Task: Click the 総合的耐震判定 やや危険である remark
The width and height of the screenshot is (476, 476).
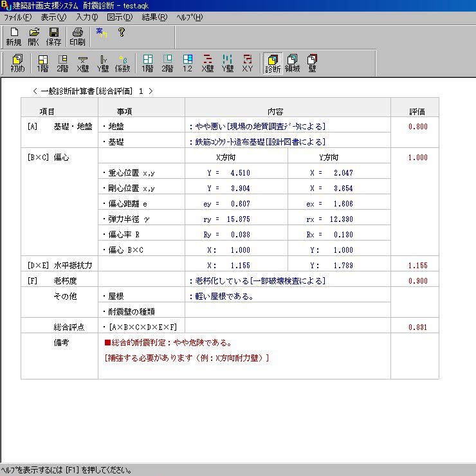Action: click(x=169, y=343)
